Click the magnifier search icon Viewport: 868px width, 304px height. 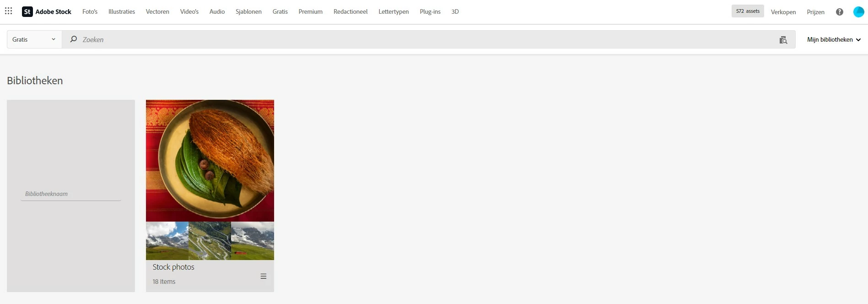point(73,39)
